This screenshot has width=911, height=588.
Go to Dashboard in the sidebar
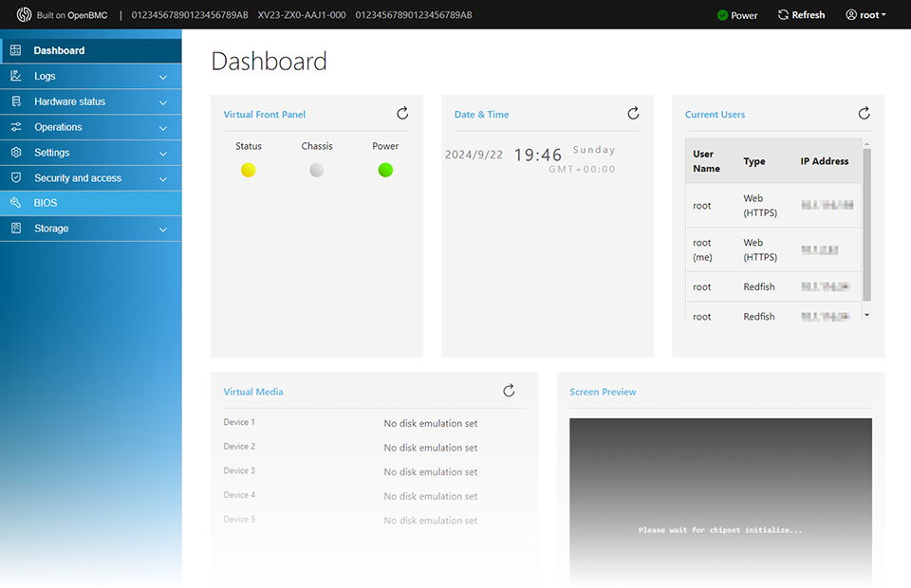tap(59, 50)
